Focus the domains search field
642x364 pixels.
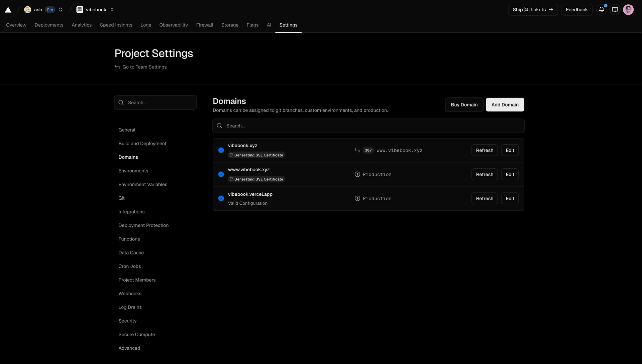coord(368,126)
